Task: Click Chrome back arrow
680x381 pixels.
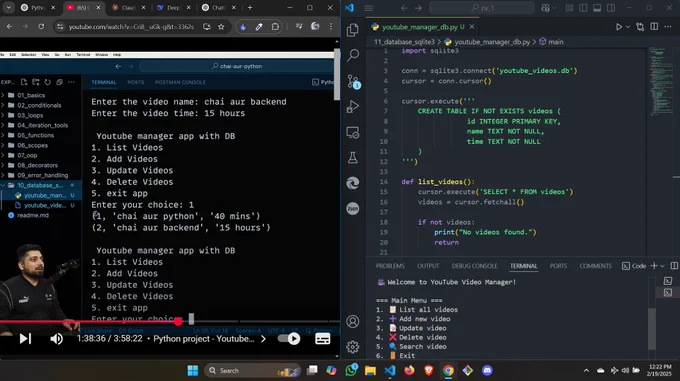Action: (x=10, y=26)
